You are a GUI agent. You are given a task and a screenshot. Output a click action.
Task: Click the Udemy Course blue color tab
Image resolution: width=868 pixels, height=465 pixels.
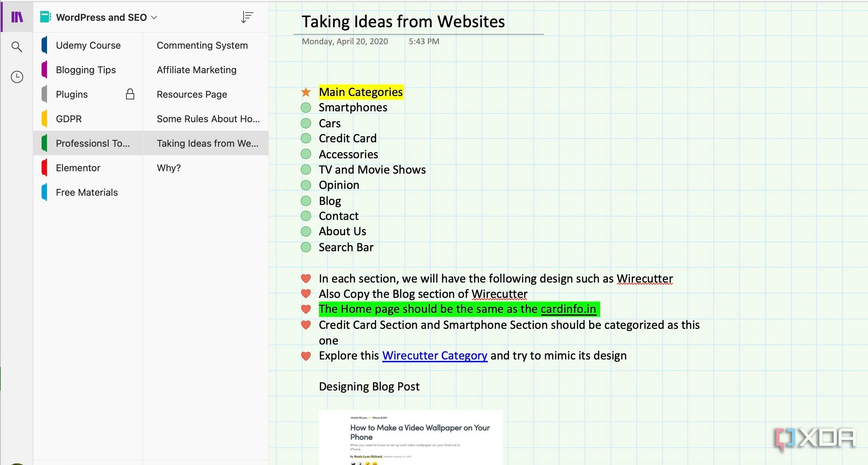(x=44, y=45)
